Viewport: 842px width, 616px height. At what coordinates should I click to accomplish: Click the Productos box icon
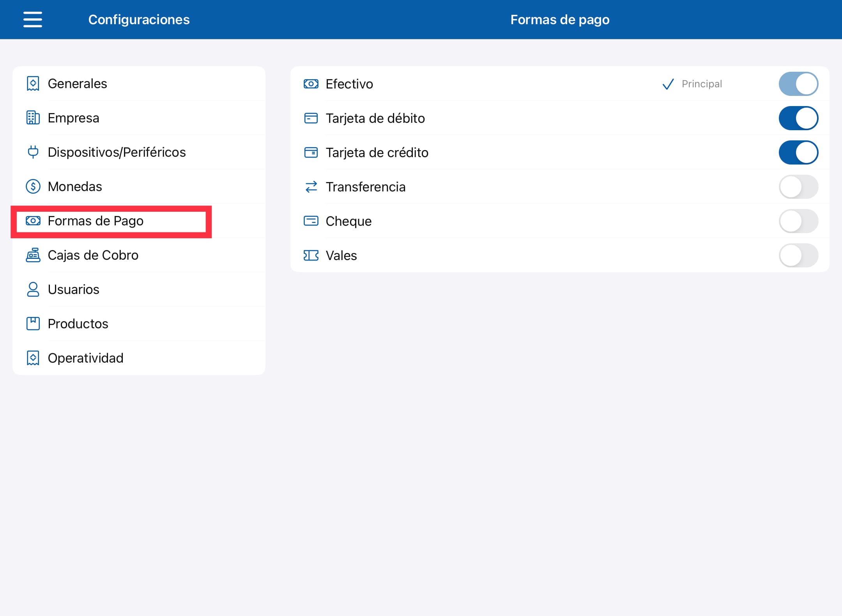(x=33, y=324)
